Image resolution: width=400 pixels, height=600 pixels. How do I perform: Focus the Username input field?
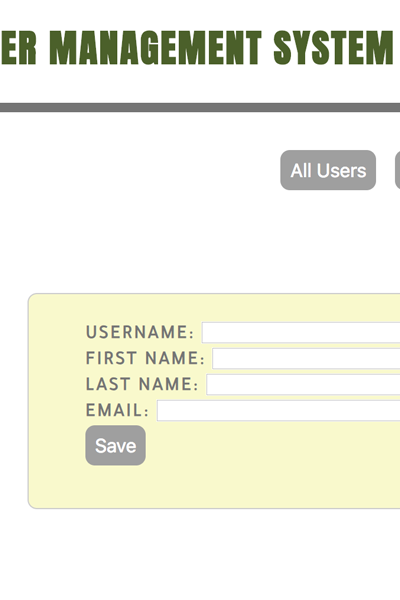(x=301, y=333)
